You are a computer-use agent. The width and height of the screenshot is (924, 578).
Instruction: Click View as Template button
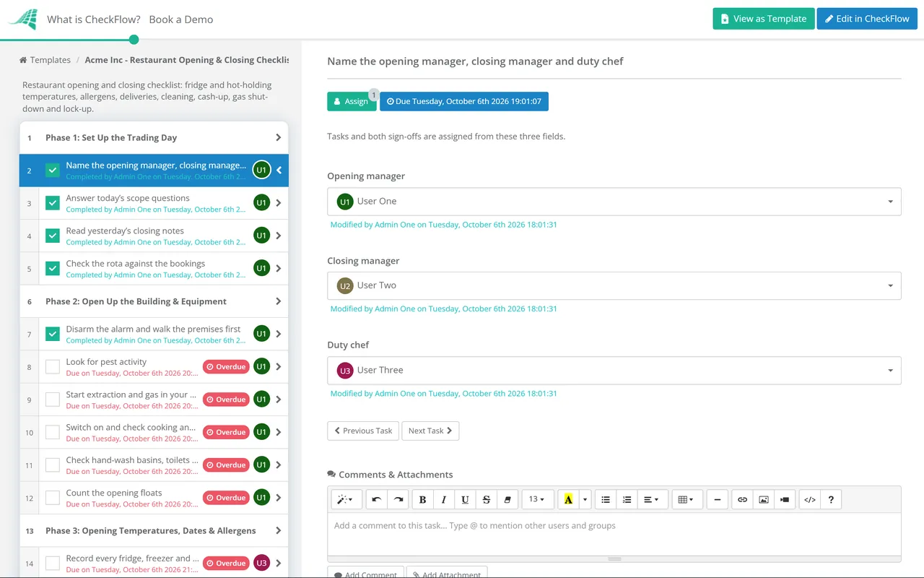764,19
